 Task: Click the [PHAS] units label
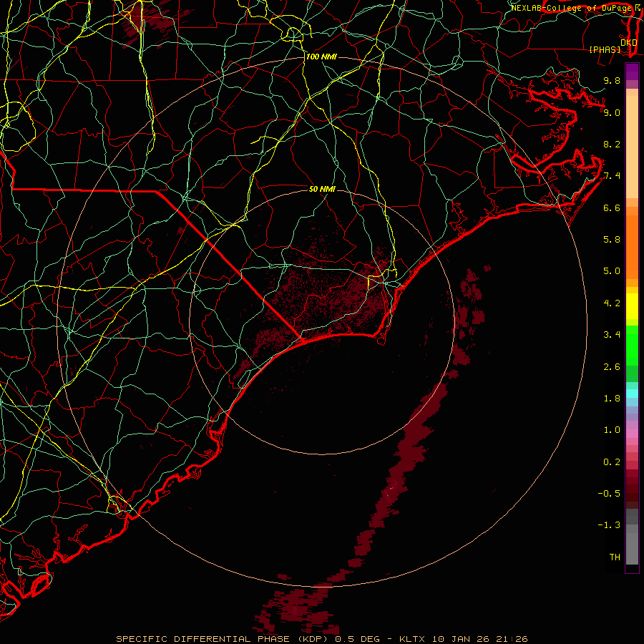(605, 49)
